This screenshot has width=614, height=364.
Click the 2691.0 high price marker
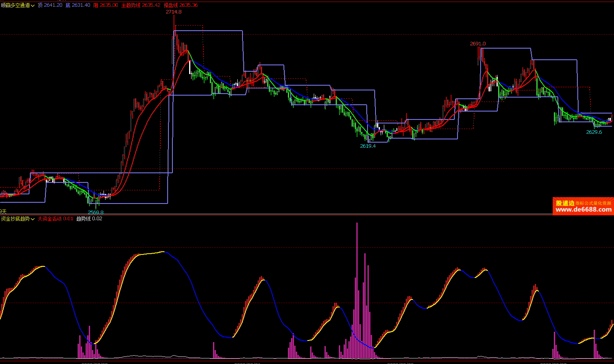point(478,44)
